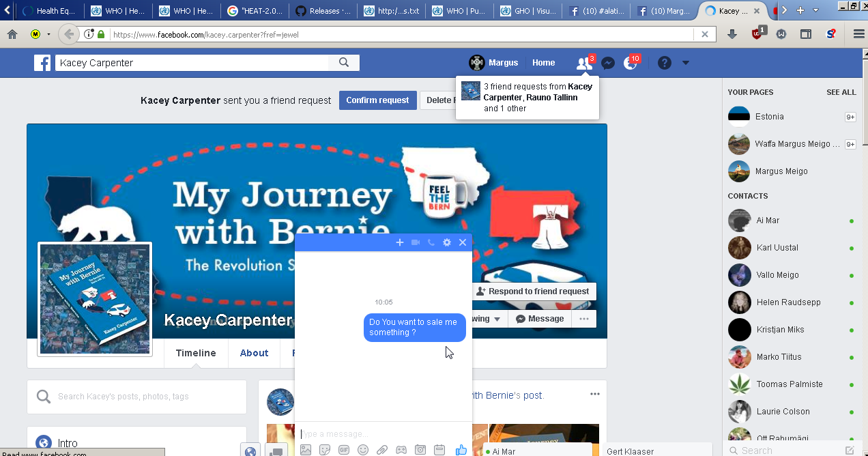Viewport: 868px width, 456px height.
Task: Send a thumbs-up like in chat
Action: [461, 450]
